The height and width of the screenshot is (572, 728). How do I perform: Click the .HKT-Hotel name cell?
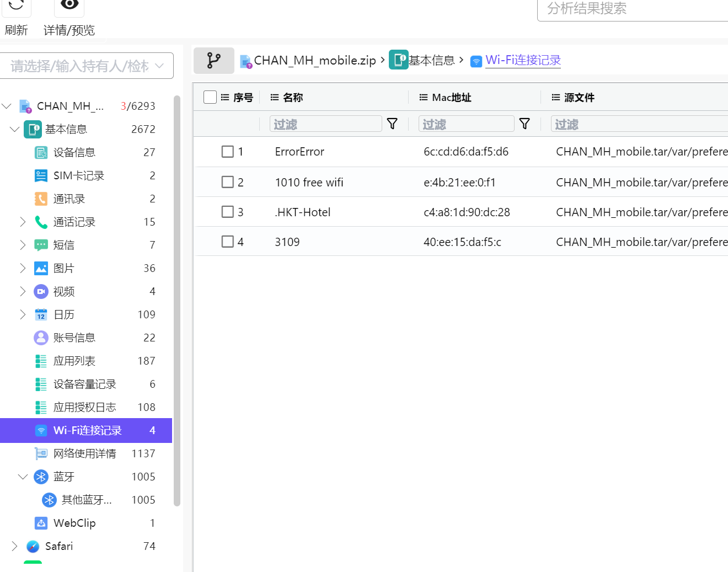click(303, 212)
